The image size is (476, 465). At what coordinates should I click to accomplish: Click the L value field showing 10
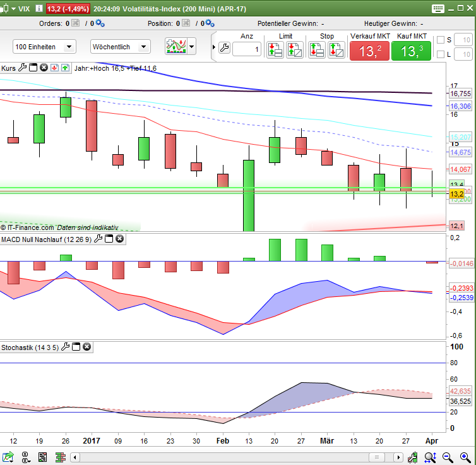pos(463,54)
